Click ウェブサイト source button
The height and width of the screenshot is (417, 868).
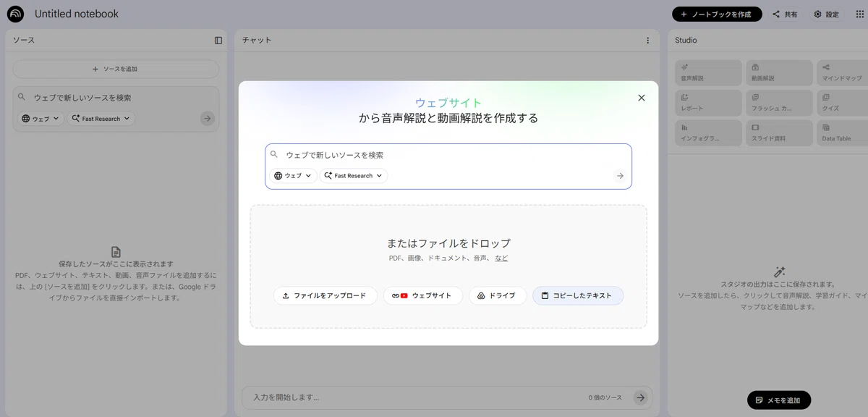point(423,295)
